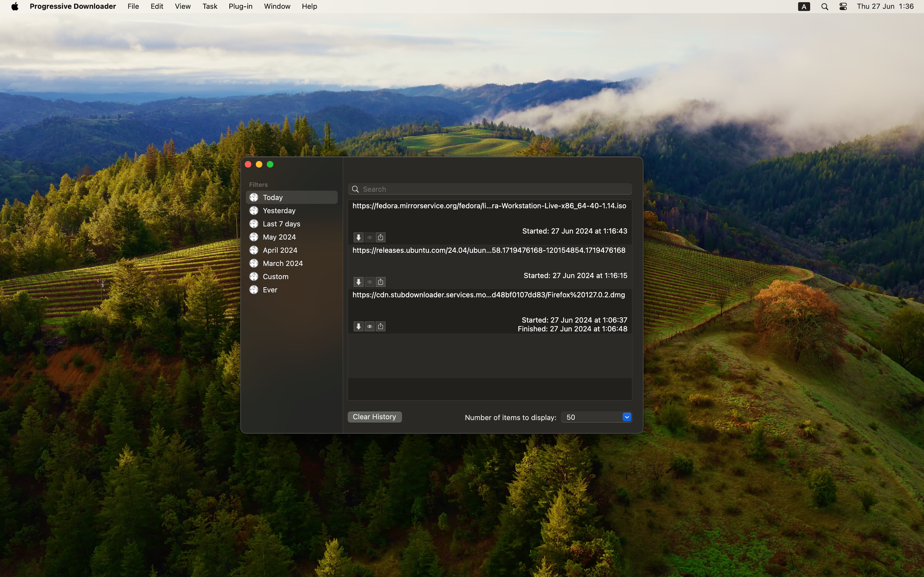
Task: Click the share icon for the Fedora ISO entry
Action: [380, 237]
